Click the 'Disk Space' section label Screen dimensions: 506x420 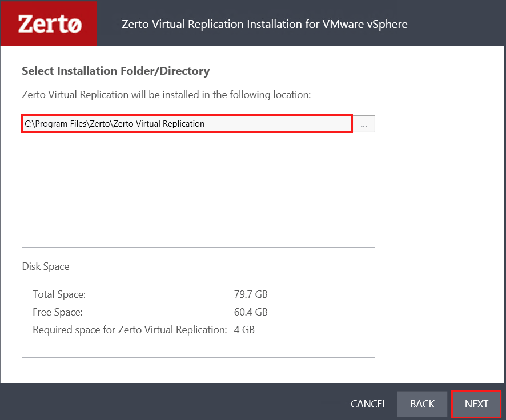[x=46, y=266]
